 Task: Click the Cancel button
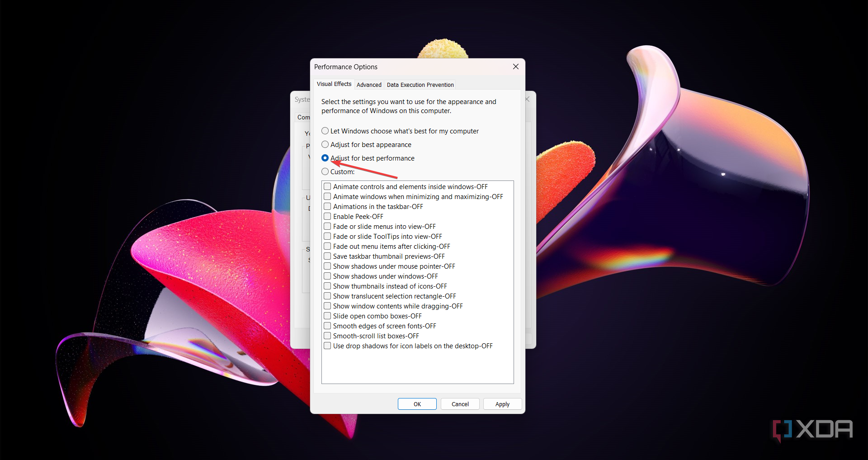pyautogui.click(x=460, y=404)
